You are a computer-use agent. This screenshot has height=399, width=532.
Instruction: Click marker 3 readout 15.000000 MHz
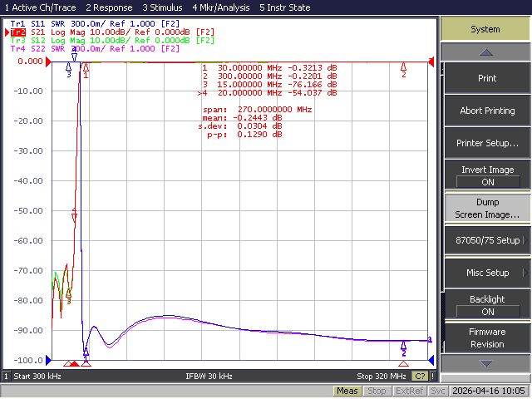(x=269, y=85)
